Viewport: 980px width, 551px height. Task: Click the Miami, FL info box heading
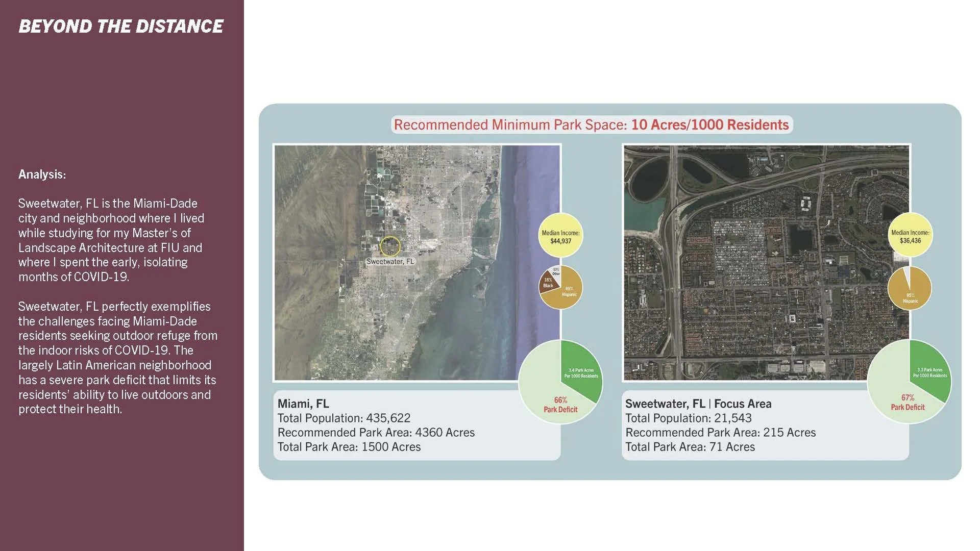(x=303, y=404)
